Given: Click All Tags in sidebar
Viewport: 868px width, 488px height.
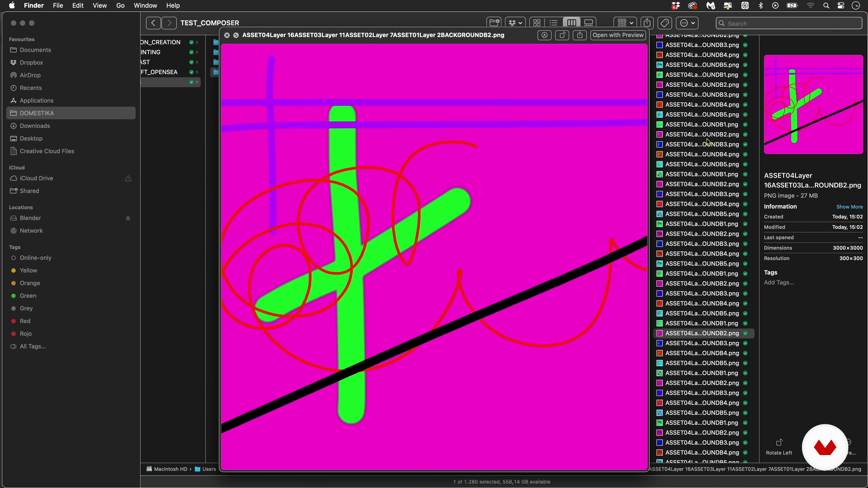Looking at the screenshot, I should [33, 347].
